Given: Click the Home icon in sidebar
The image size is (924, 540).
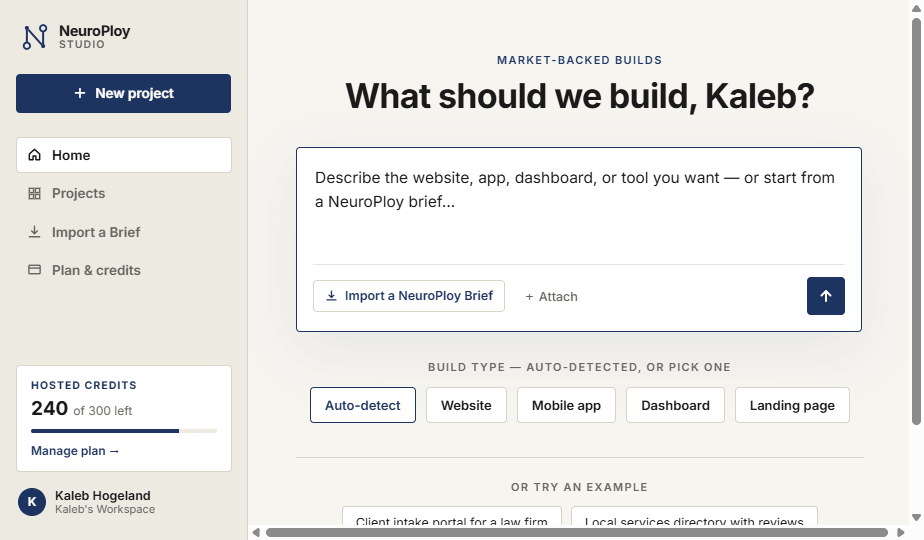Looking at the screenshot, I should (x=35, y=155).
